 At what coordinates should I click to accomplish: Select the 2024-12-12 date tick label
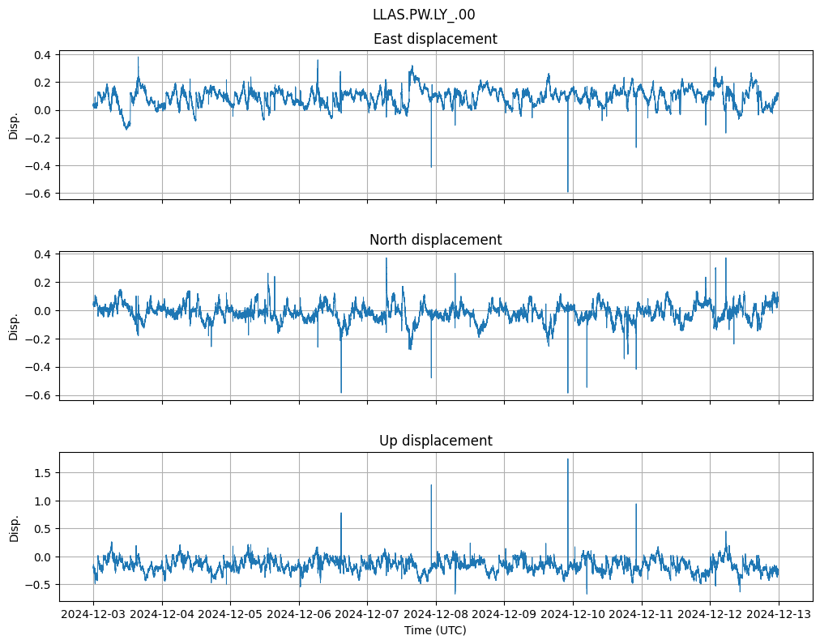click(x=710, y=615)
